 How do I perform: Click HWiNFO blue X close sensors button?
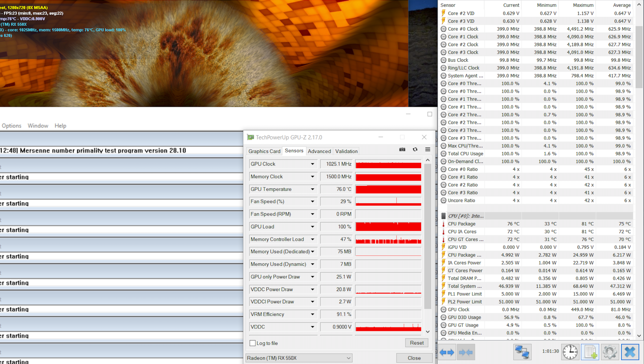[630, 352]
